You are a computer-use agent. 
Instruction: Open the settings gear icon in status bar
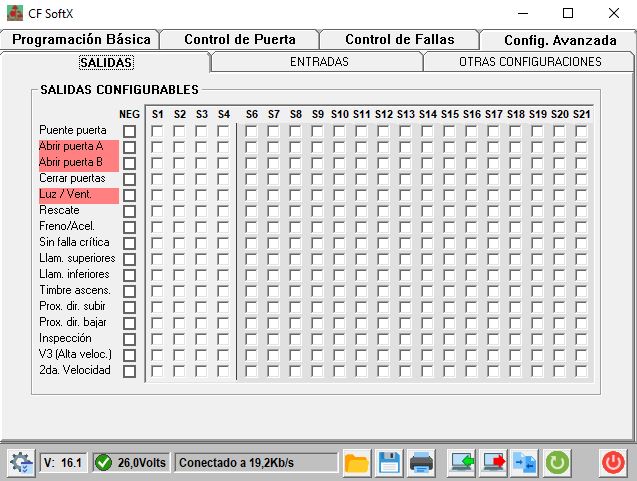pyautogui.click(x=20, y=462)
